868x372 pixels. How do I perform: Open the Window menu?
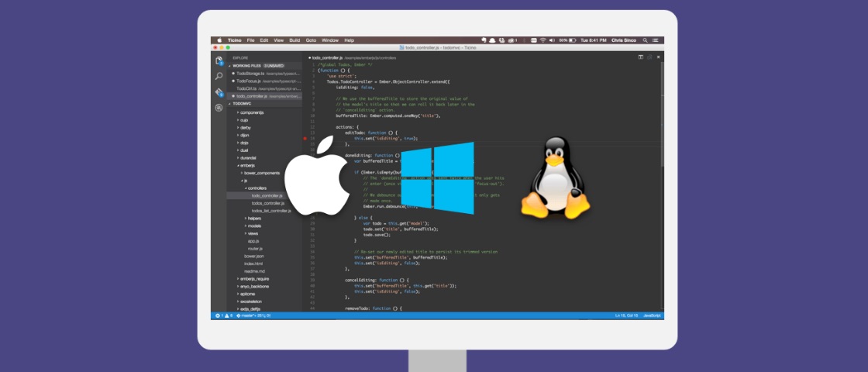(330, 40)
